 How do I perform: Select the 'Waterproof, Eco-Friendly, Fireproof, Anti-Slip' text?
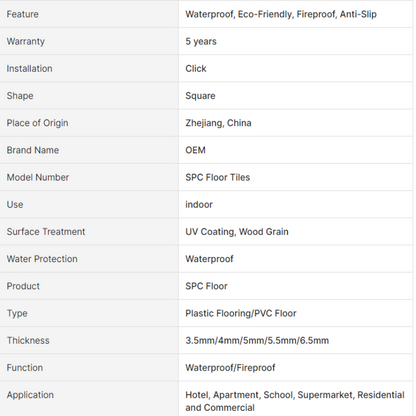[281, 14]
